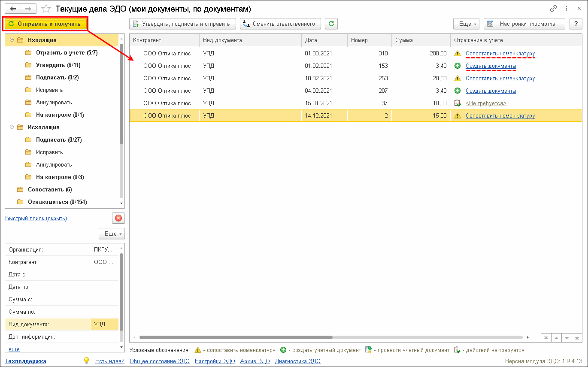
Task: Select the Исправить folder under Входящие
Action: [49, 90]
